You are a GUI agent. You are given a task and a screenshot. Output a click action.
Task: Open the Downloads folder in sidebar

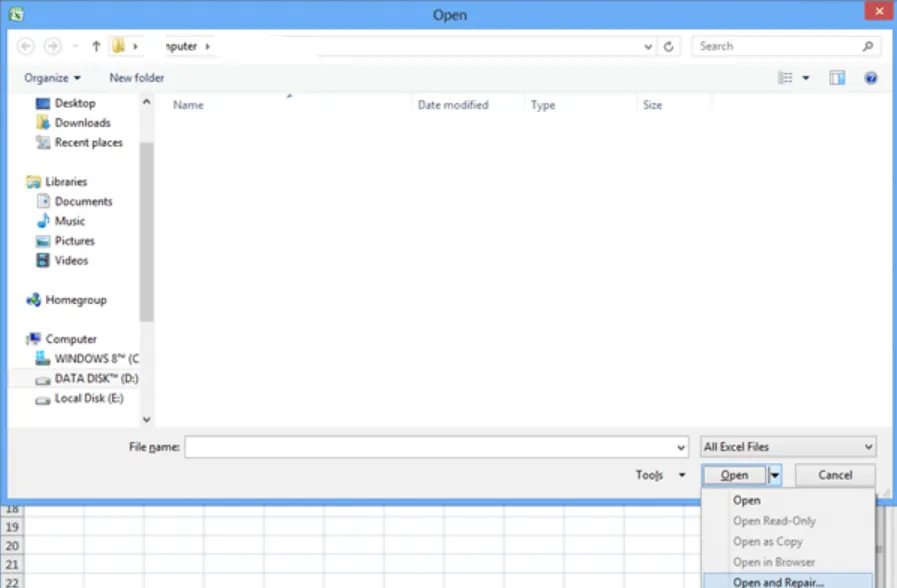82,123
